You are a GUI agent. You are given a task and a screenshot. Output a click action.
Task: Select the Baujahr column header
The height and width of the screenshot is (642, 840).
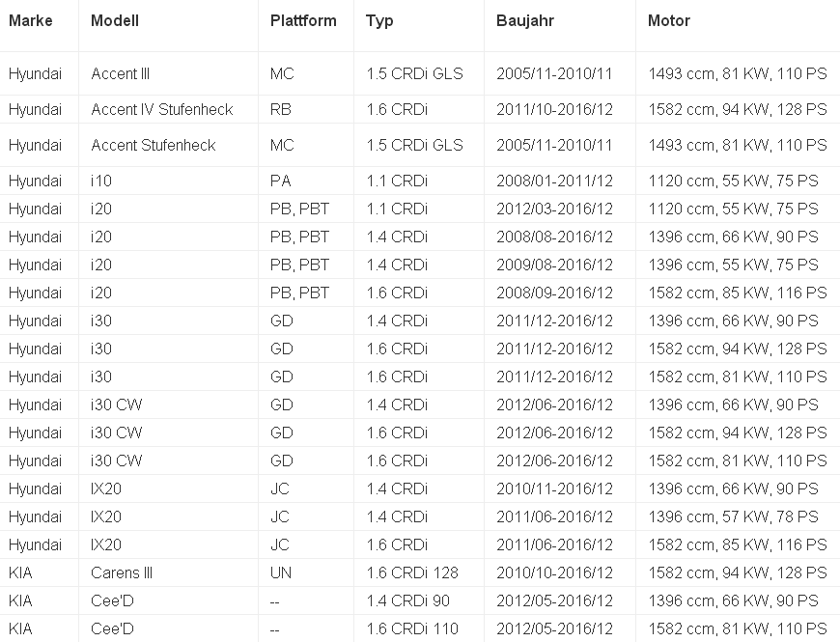[525, 20]
